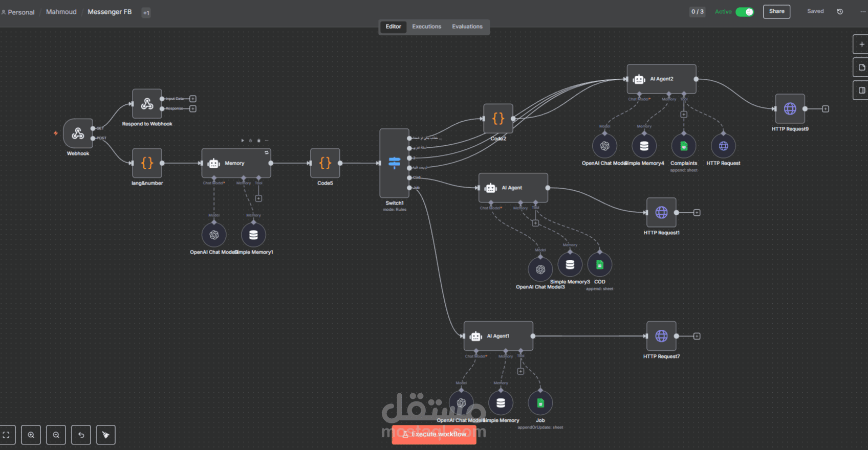The width and height of the screenshot is (868, 450).
Task: Zoom out on the canvas
Action: pos(56,435)
